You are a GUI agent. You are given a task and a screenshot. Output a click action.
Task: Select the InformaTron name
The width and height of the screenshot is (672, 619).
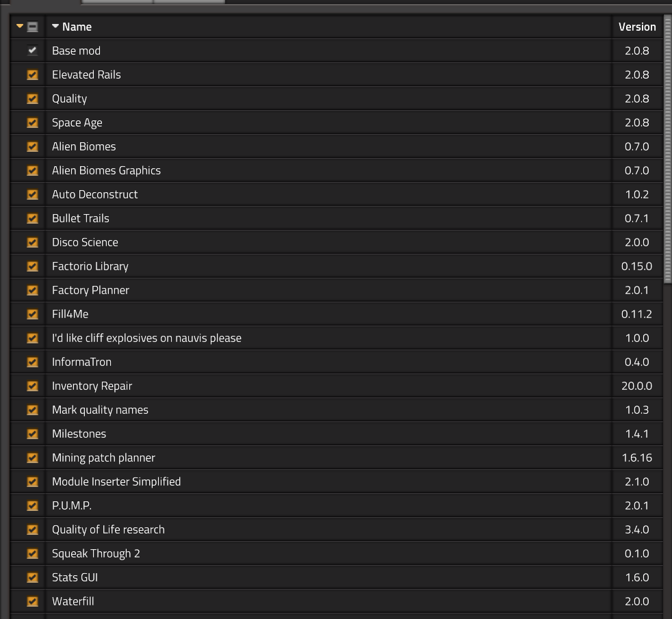(x=81, y=362)
